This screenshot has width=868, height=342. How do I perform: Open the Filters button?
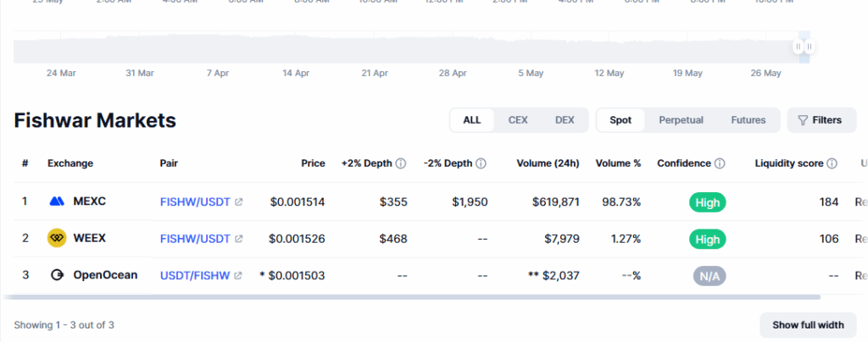(821, 120)
